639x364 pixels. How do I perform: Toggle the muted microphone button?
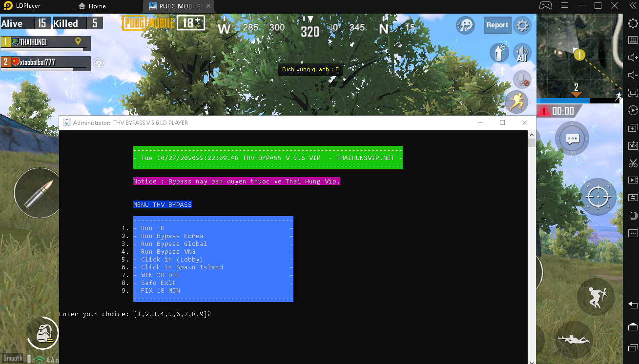click(522, 79)
